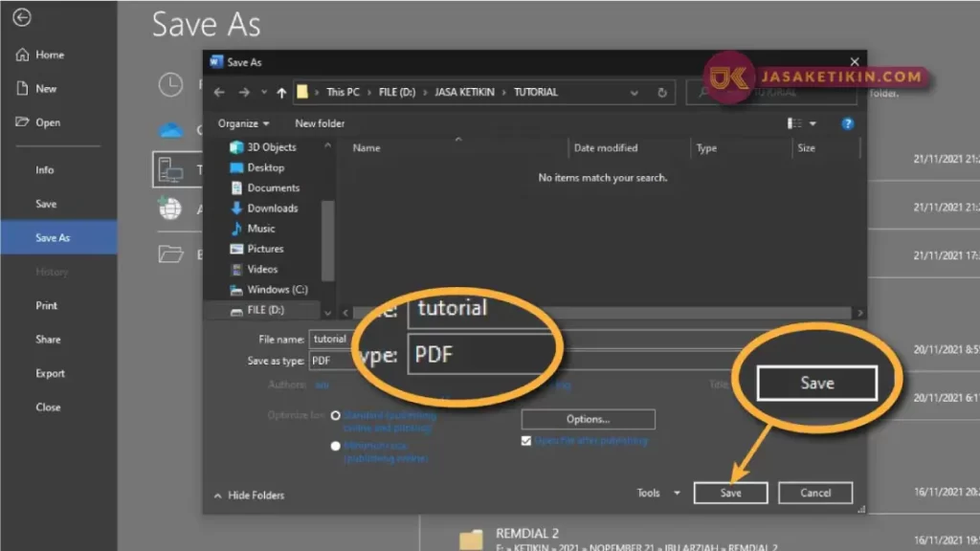Viewport: 980px width, 551px height.
Task: Click the back arrow in Word backstage
Action: click(x=22, y=17)
